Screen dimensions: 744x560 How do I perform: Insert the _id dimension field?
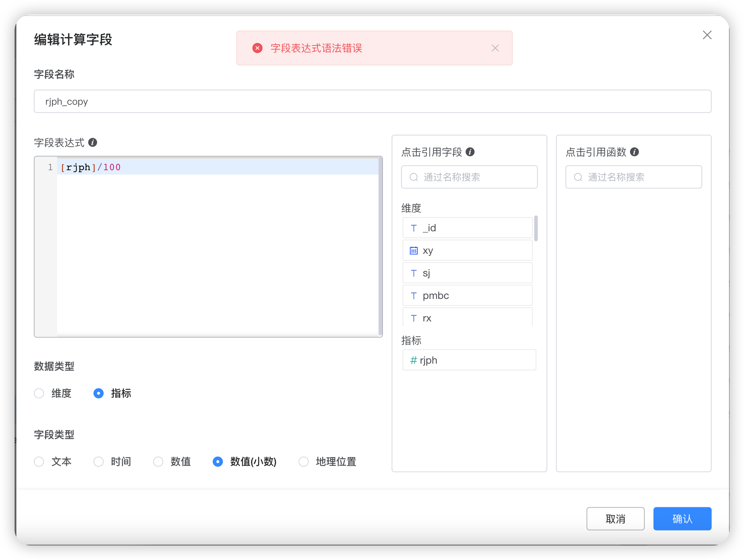(467, 228)
